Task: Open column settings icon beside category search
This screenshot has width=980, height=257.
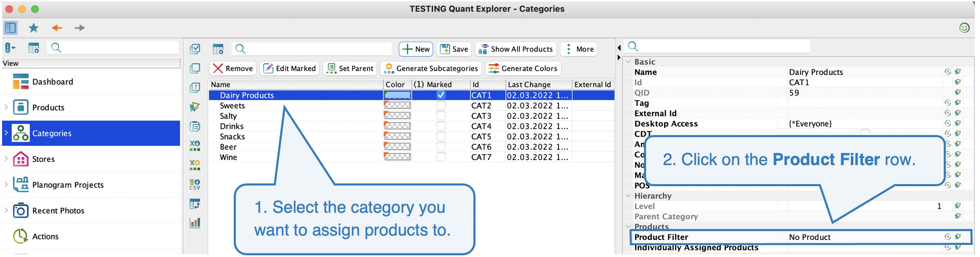Action: [218, 49]
